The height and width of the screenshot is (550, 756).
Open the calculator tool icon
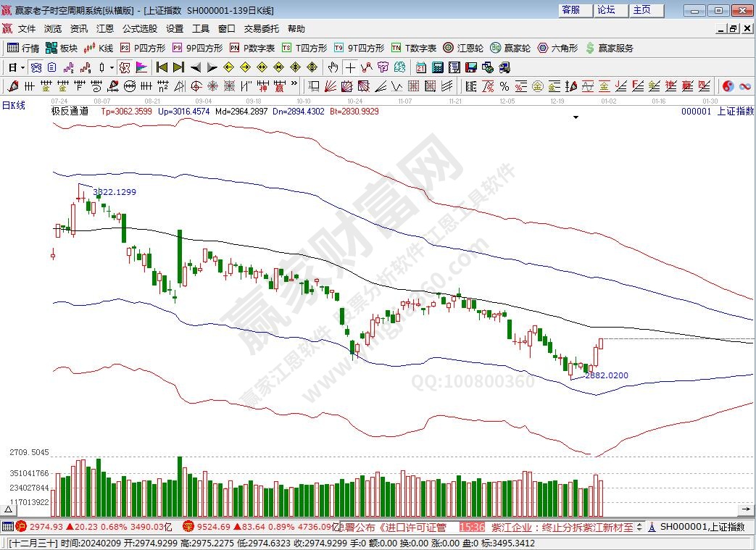click(437, 67)
